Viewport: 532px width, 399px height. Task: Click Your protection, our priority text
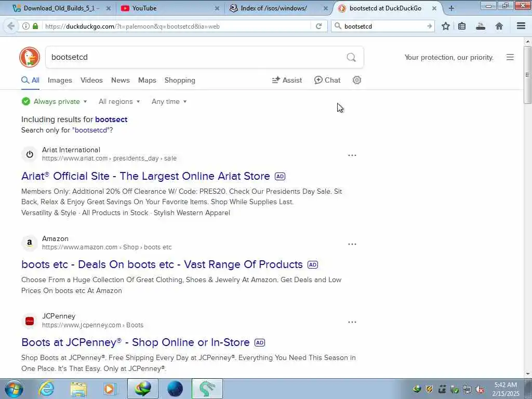tap(448, 57)
